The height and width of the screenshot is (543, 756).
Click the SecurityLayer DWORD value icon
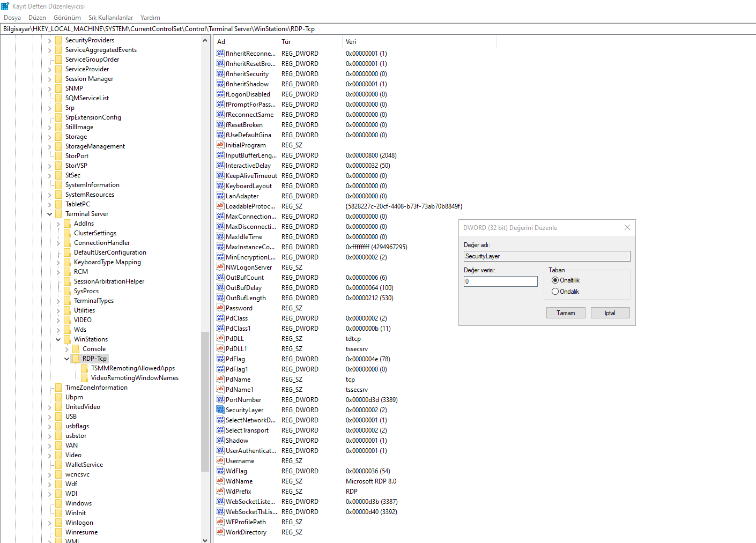pyautogui.click(x=220, y=410)
